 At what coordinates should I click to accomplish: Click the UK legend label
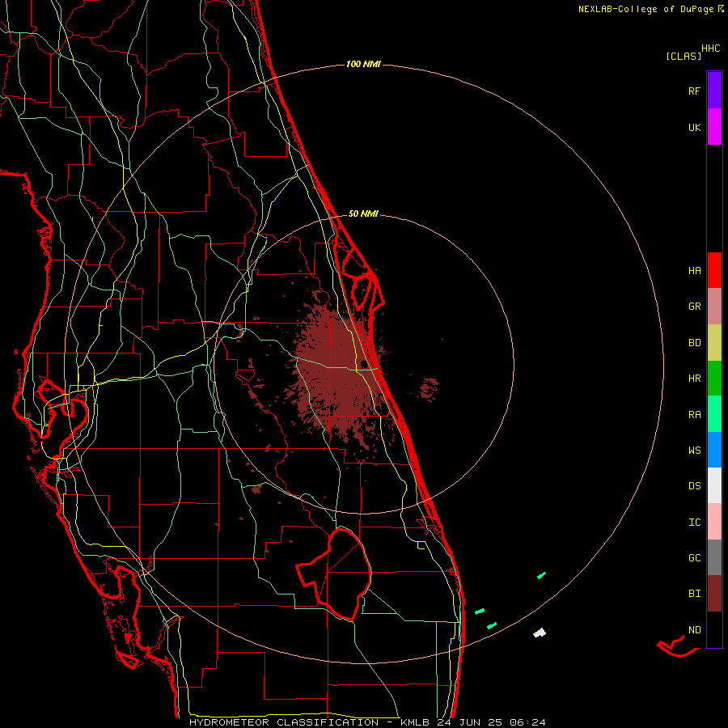[694, 128]
